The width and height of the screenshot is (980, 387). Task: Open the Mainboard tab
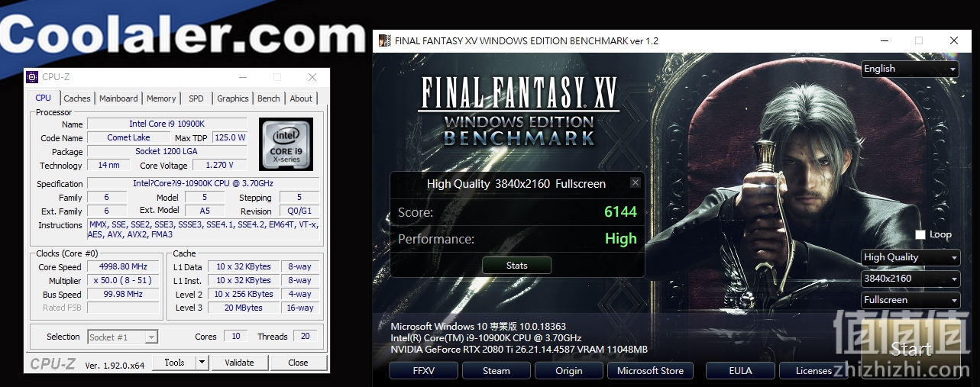pos(118,98)
